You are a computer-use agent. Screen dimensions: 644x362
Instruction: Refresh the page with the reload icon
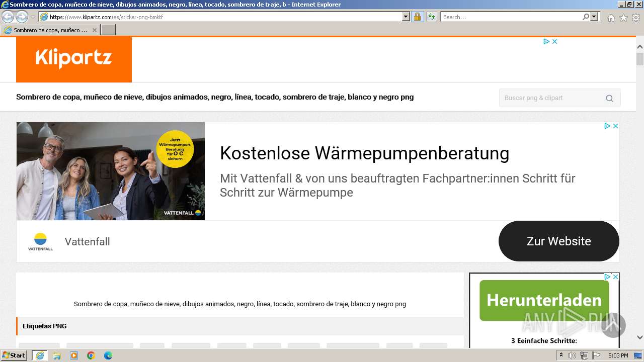[x=432, y=17]
